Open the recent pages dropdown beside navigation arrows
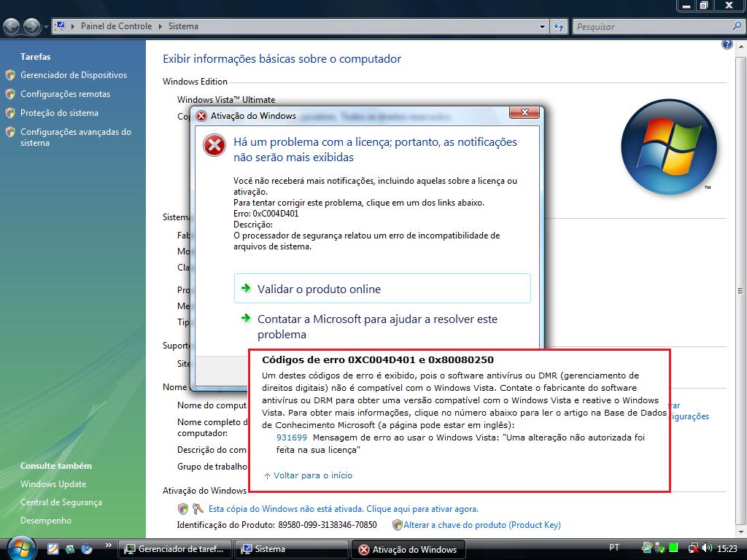 click(x=46, y=27)
